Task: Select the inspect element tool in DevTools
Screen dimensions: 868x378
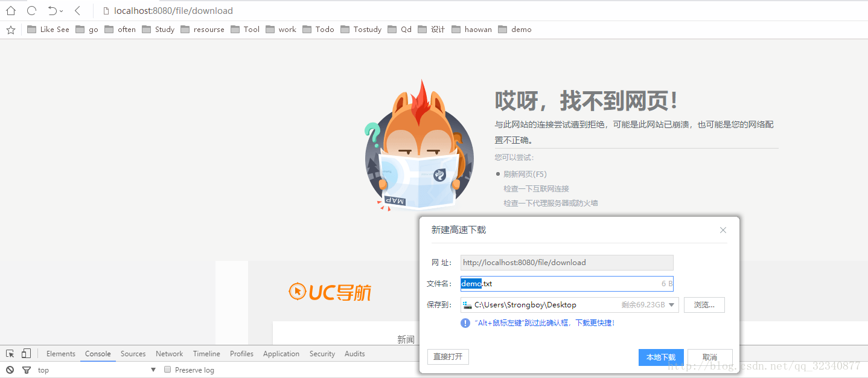Action: click(x=10, y=353)
